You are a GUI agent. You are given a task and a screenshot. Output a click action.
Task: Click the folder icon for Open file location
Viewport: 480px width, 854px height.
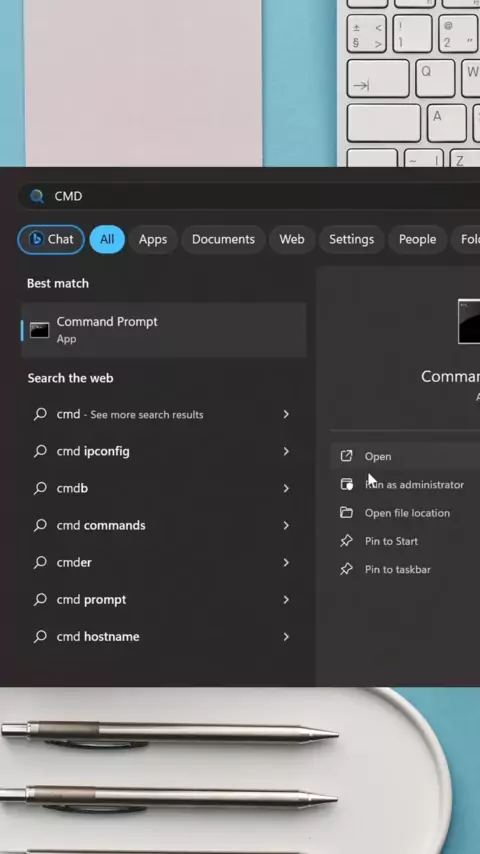tap(347, 513)
